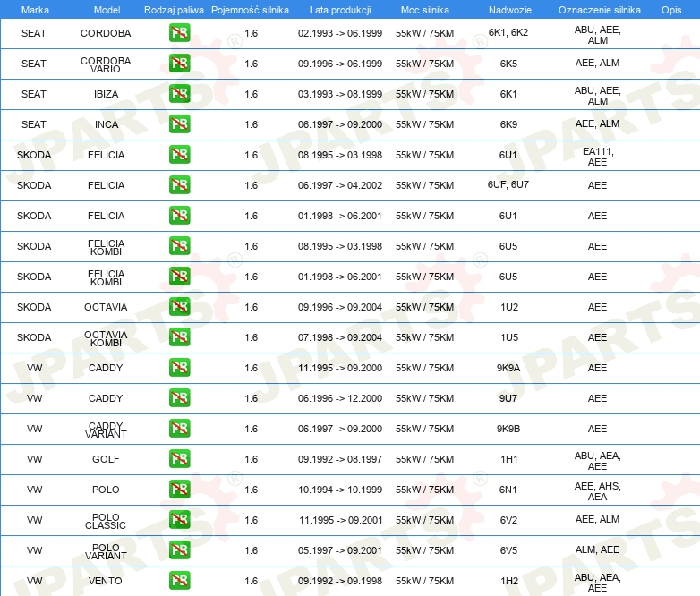700x596 pixels.
Task: Click the Nadwozie column header
Action: [510, 10]
